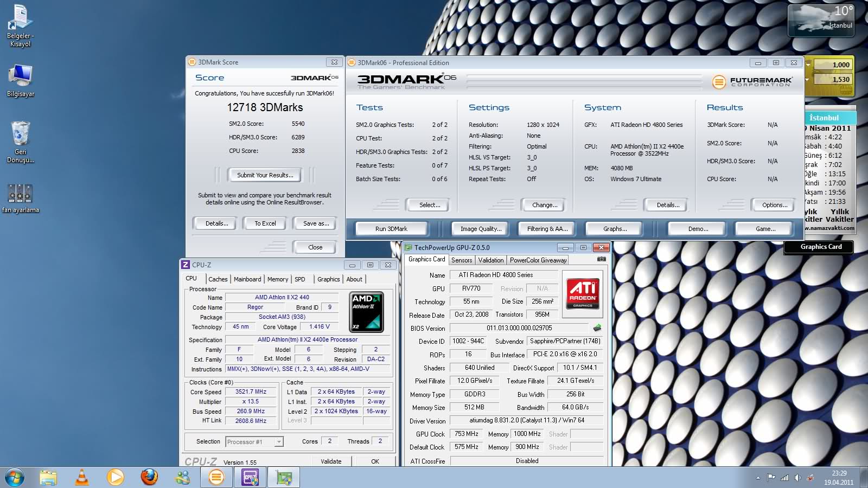Open Firefox from the taskbar
Viewport: 868px width, 488px height.
[149, 477]
